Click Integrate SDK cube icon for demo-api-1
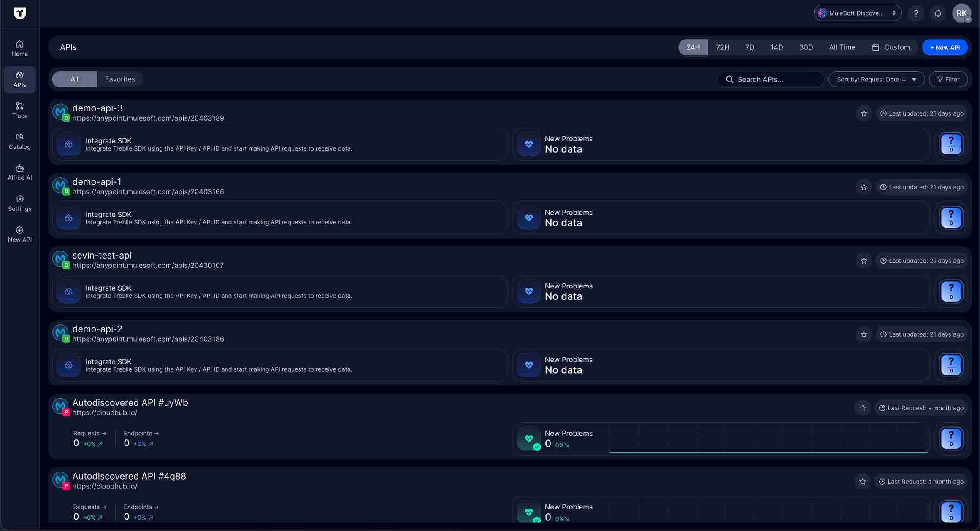The width and height of the screenshot is (980, 531). (x=68, y=218)
